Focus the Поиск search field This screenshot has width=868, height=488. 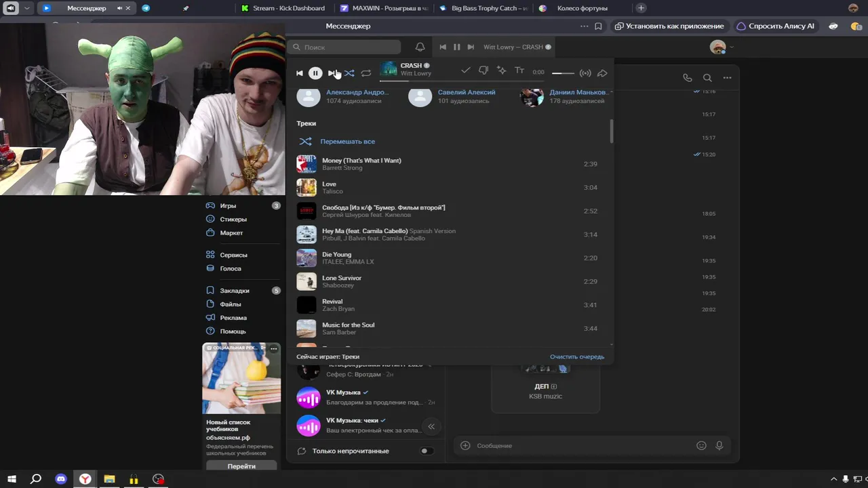[344, 47]
